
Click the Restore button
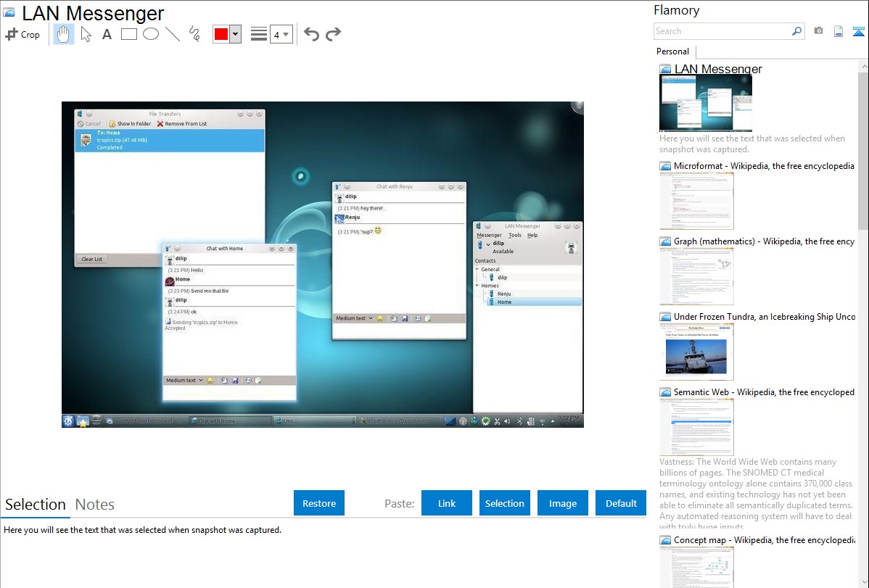(x=319, y=502)
